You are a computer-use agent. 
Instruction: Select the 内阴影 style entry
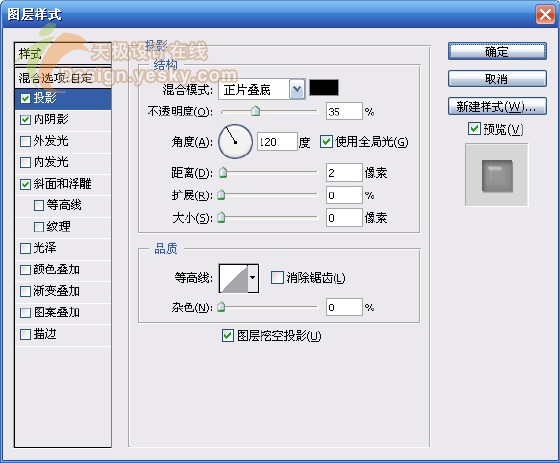(63, 120)
